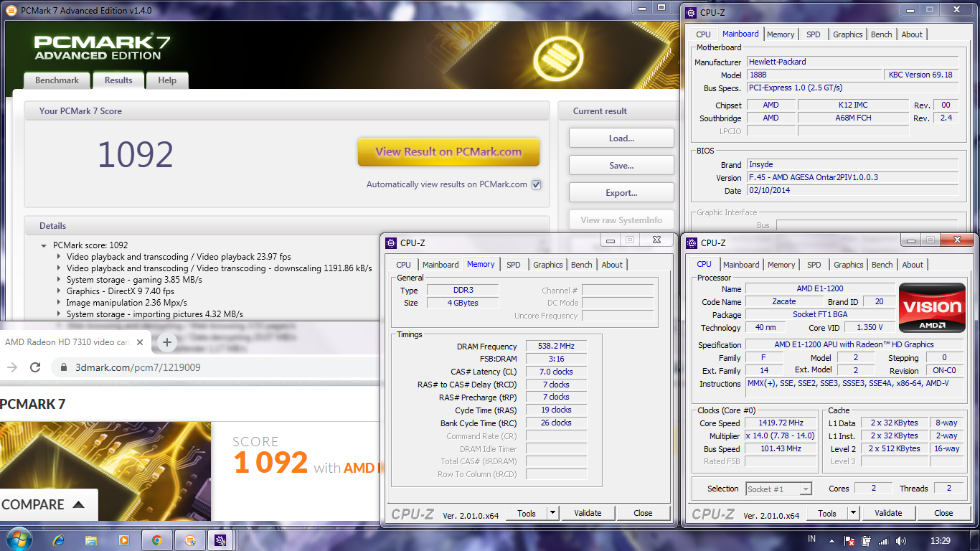Click CPU-Z Mainboard window title bar icon
Screen dimensions: 980x551
[691, 12]
